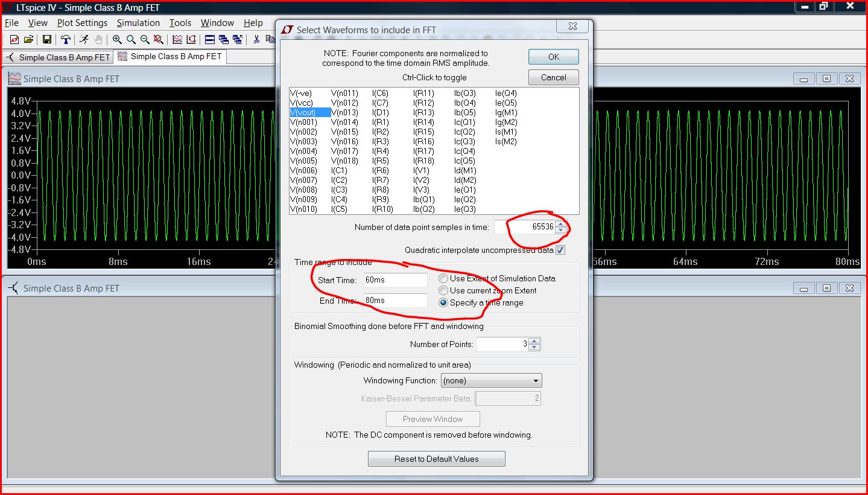Image resolution: width=868 pixels, height=495 pixels.
Task: Select Id(M1) in the waveform list
Action: click(x=464, y=170)
